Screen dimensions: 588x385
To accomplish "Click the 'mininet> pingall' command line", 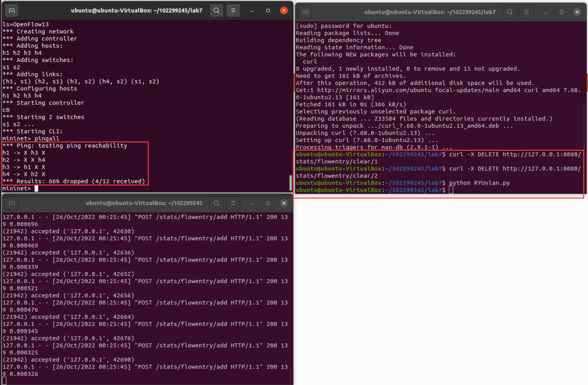I will (x=31, y=138).
